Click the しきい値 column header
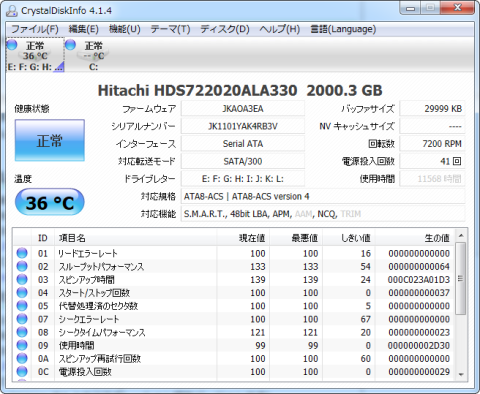The image size is (480, 394). (349, 238)
